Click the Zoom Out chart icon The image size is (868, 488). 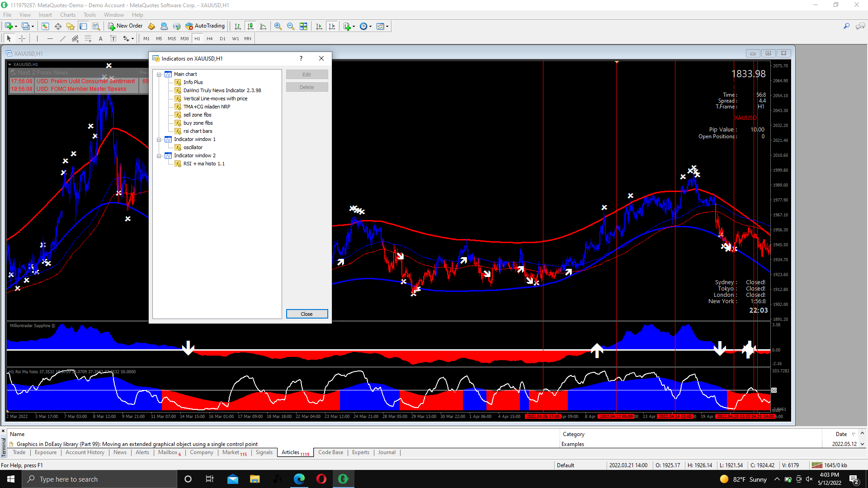[x=291, y=26]
